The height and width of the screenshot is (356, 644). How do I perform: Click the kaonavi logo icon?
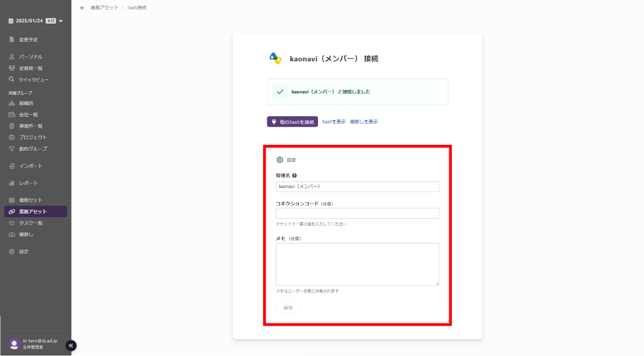pyautogui.click(x=275, y=58)
